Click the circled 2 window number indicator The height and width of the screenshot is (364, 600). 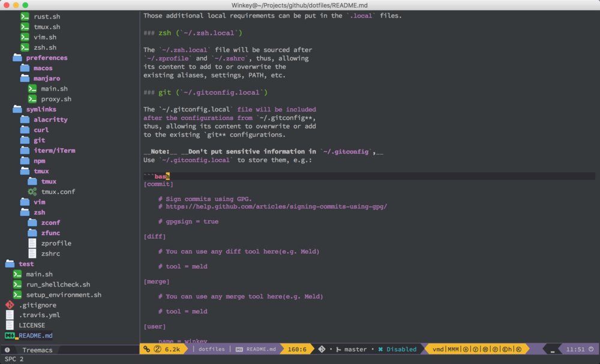coord(157,349)
